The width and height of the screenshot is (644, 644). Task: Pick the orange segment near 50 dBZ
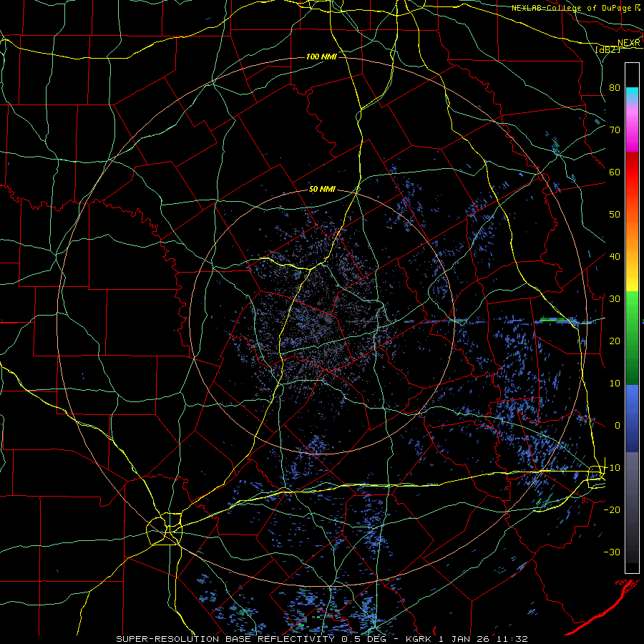click(x=632, y=222)
